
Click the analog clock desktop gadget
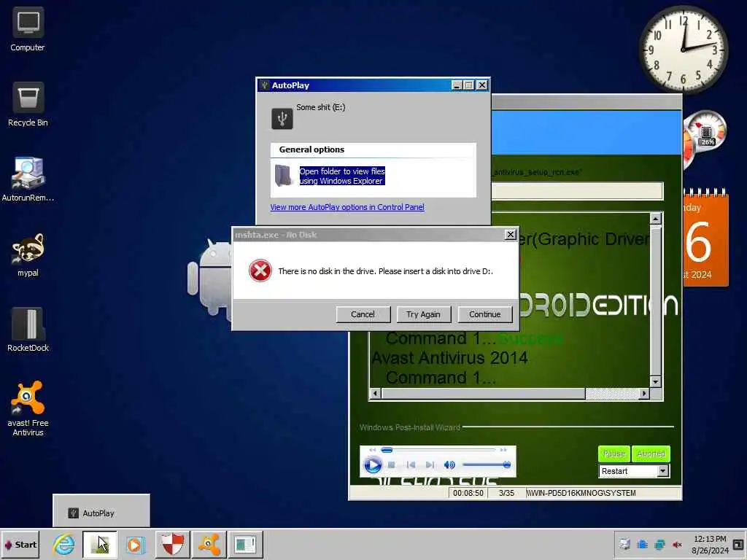pos(684,49)
